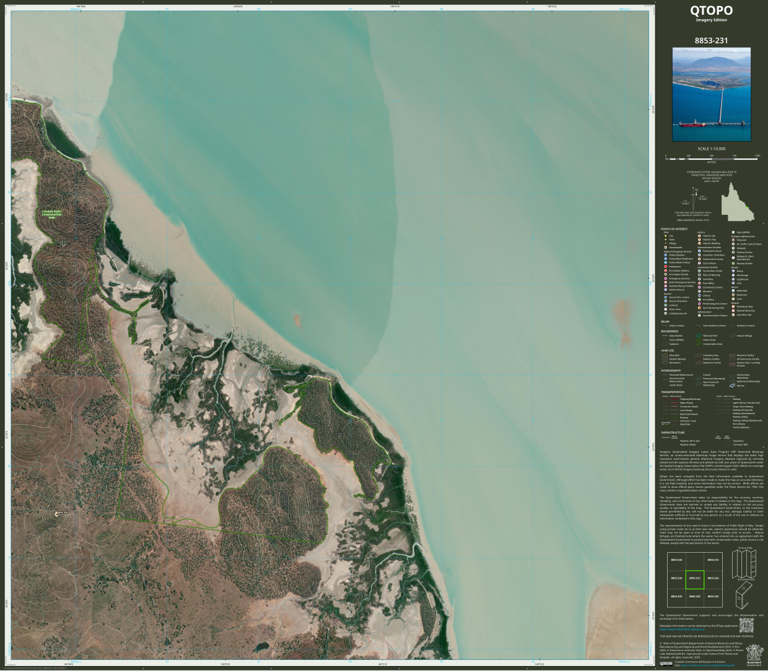The height and width of the screenshot is (671, 768).
Task: Click the Court House legend icon
Action: coord(699,263)
